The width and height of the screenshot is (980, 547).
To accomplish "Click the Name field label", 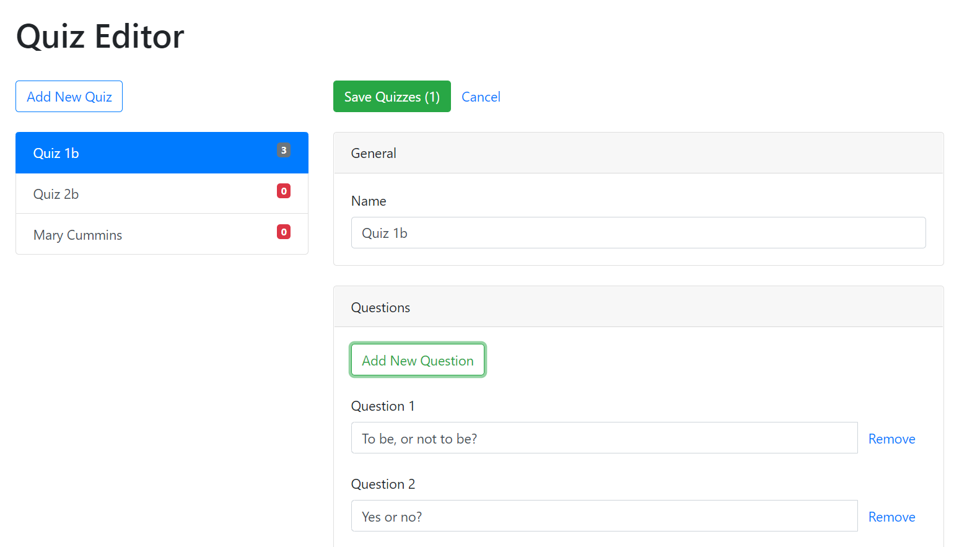I will (x=369, y=201).
